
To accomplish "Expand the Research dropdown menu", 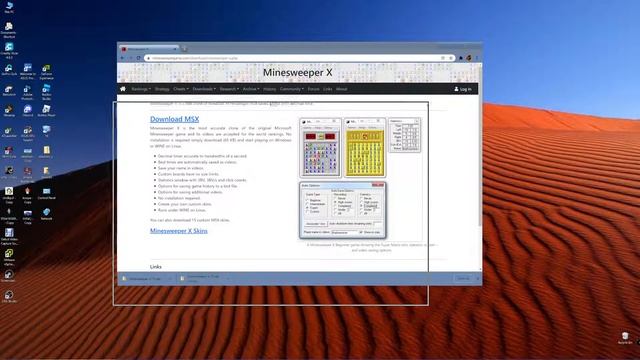I will click(229, 89).
